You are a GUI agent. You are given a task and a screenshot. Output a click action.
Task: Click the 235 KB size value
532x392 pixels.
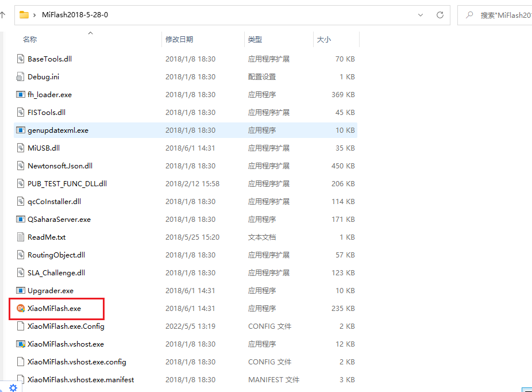coord(343,308)
